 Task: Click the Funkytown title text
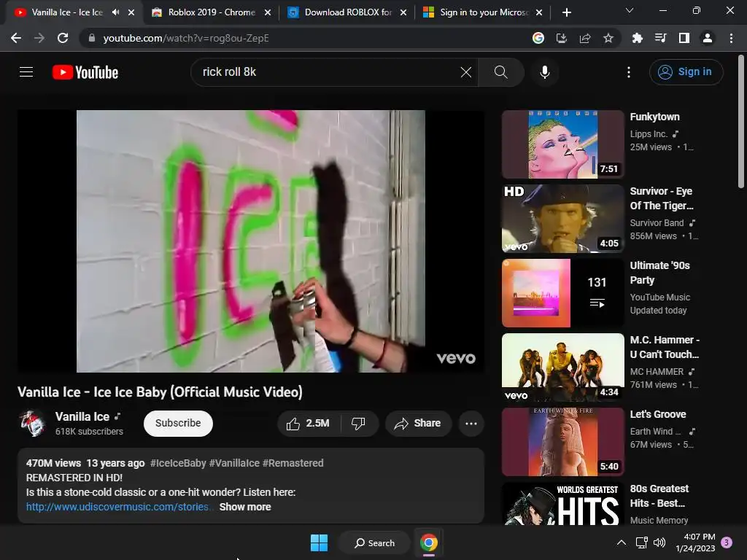click(654, 117)
